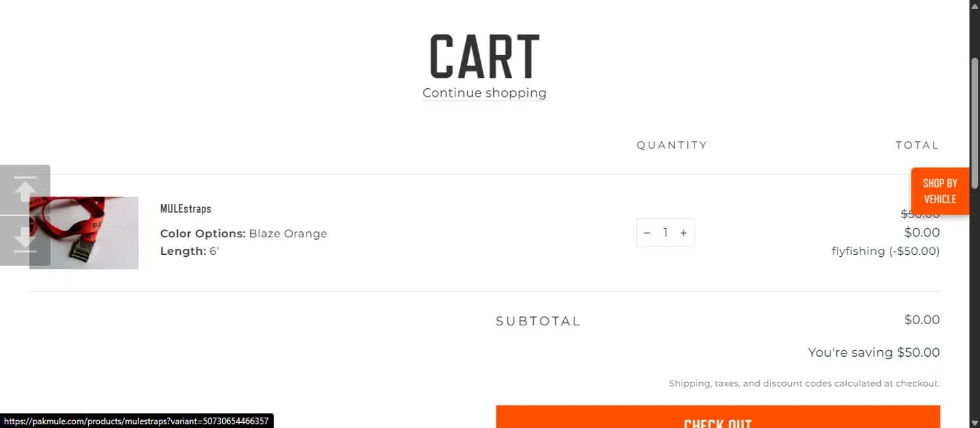Click the Subtotal $0.00 amount

(x=921, y=320)
